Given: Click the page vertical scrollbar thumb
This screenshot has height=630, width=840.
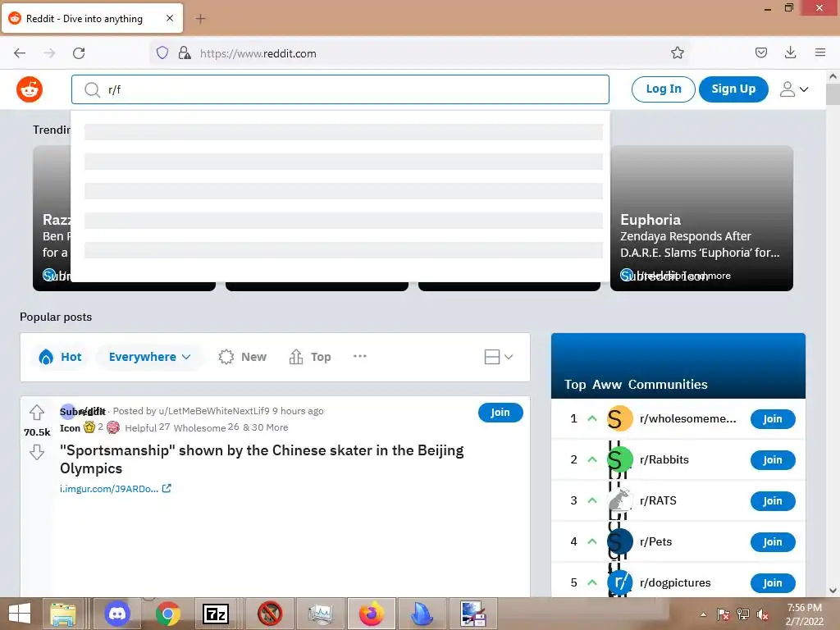Looking at the screenshot, I should click(x=833, y=95).
